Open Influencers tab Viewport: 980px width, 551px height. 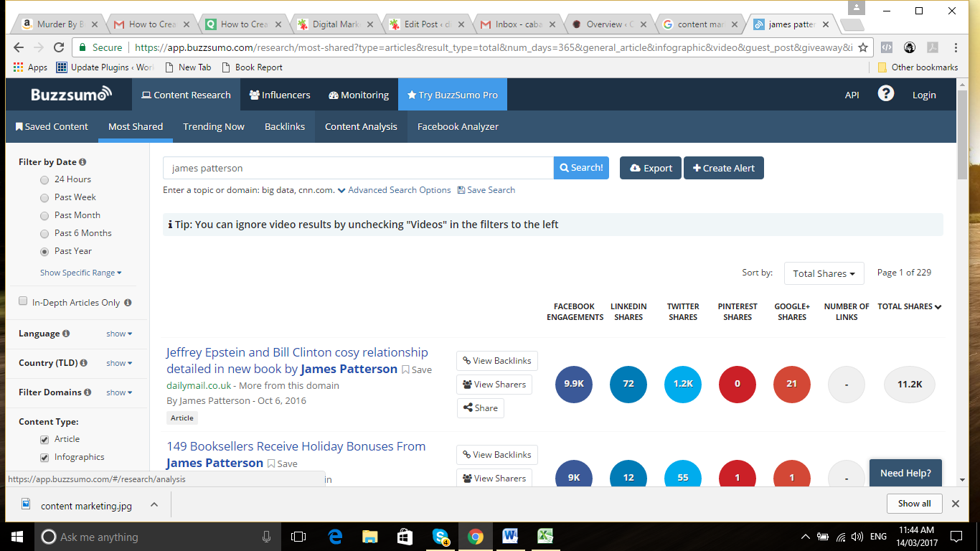coord(280,95)
